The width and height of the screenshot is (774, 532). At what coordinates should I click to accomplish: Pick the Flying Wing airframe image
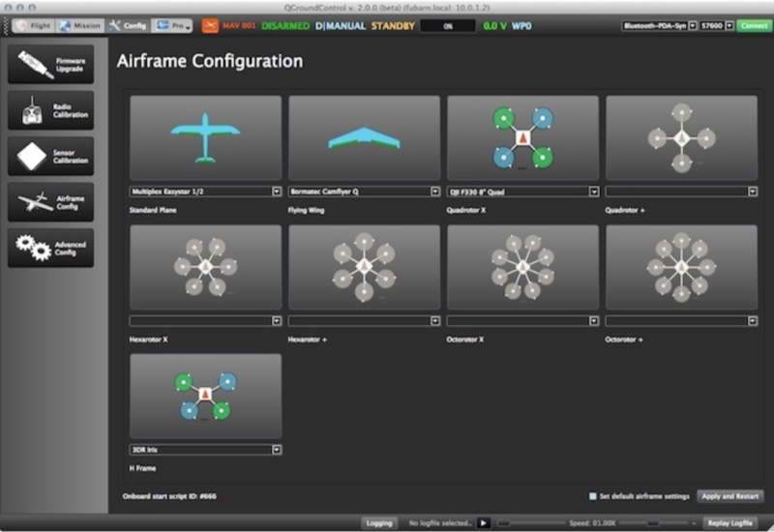[364, 138]
